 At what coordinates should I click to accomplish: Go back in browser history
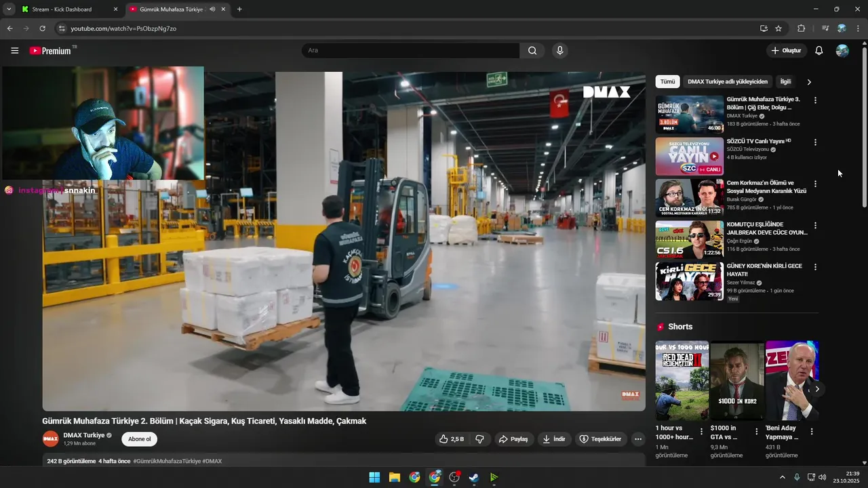coord(9,28)
